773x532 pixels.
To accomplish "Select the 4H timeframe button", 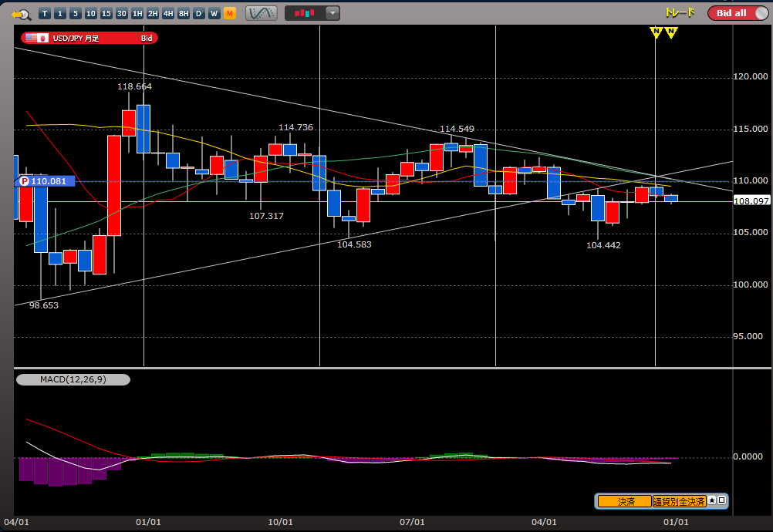I will 168,13.
